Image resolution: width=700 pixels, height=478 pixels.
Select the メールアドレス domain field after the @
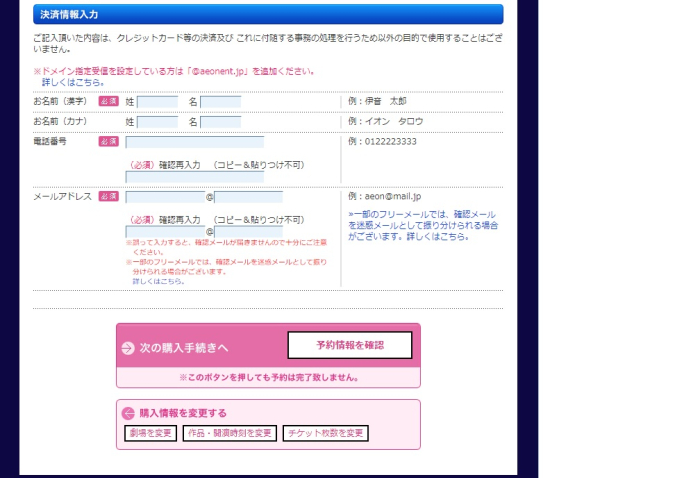(x=248, y=197)
